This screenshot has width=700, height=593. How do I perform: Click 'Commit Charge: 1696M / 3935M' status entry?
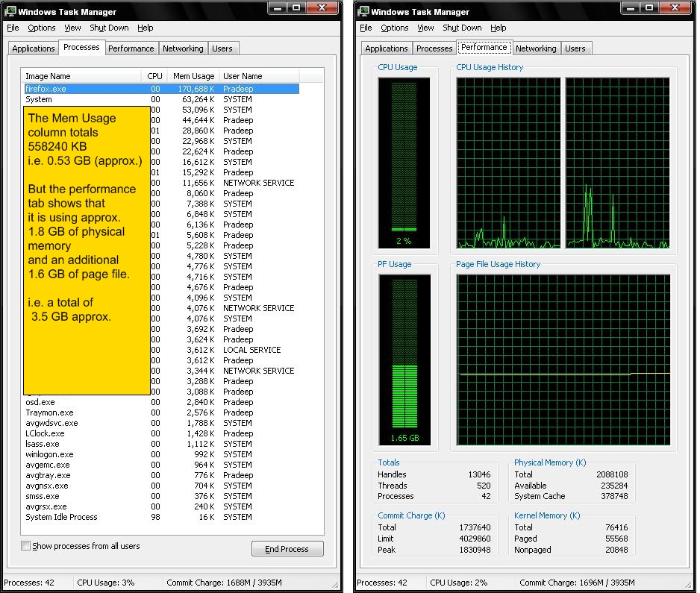point(577,583)
